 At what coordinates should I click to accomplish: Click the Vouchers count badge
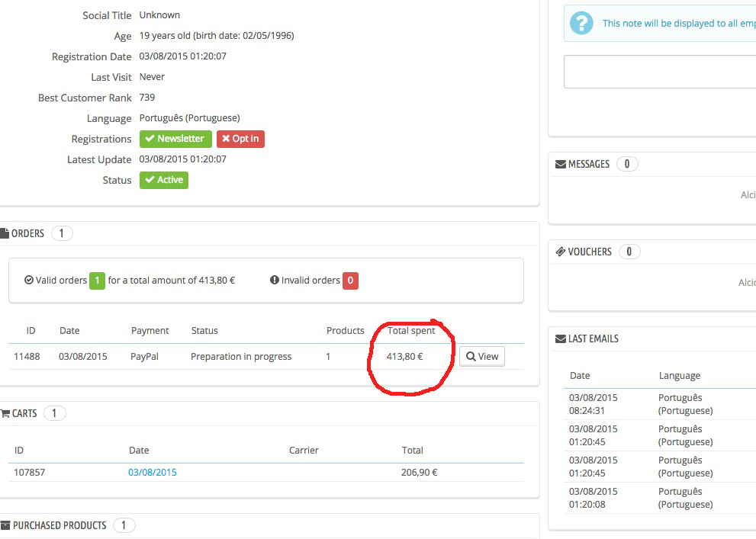629,252
